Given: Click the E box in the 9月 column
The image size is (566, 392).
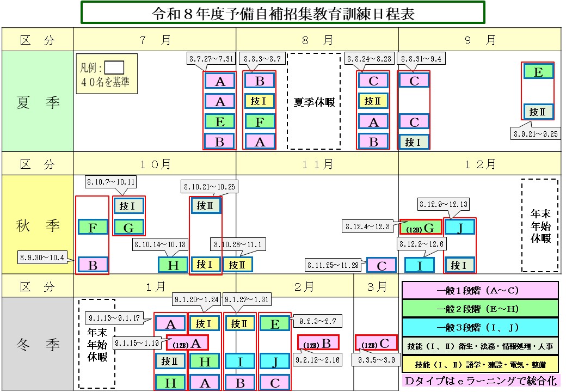Looking at the screenshot, I should 538,71.
